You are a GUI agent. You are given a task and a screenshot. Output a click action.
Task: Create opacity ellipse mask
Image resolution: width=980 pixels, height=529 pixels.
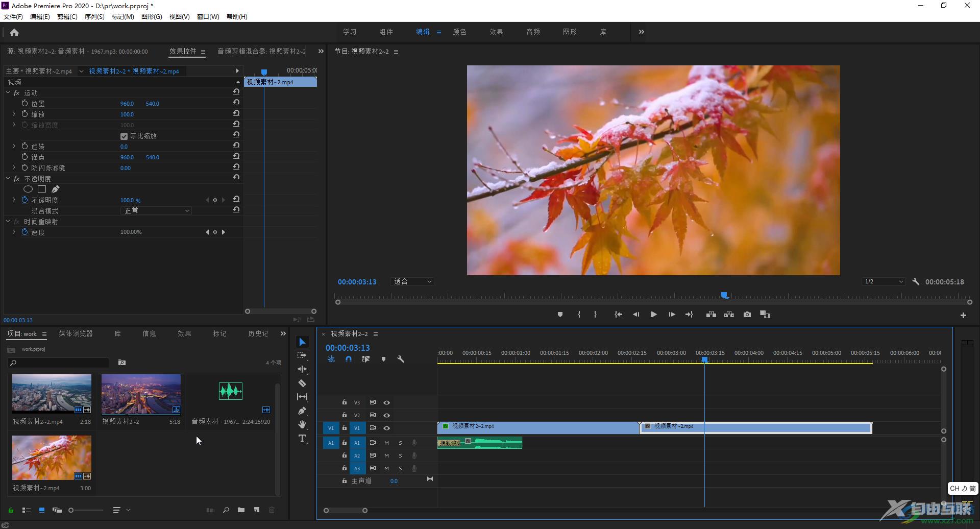pos(28,189)
